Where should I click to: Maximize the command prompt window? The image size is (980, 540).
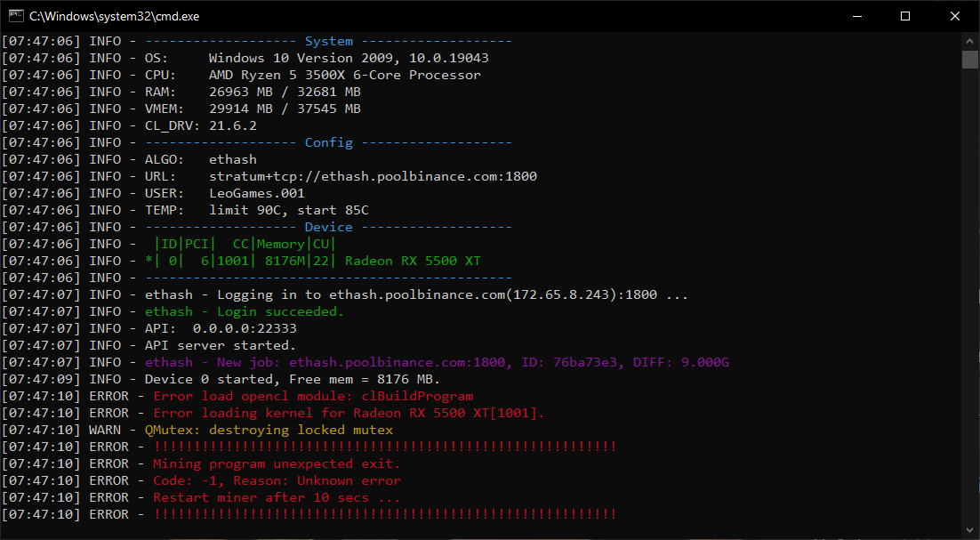tap(905, 15)
